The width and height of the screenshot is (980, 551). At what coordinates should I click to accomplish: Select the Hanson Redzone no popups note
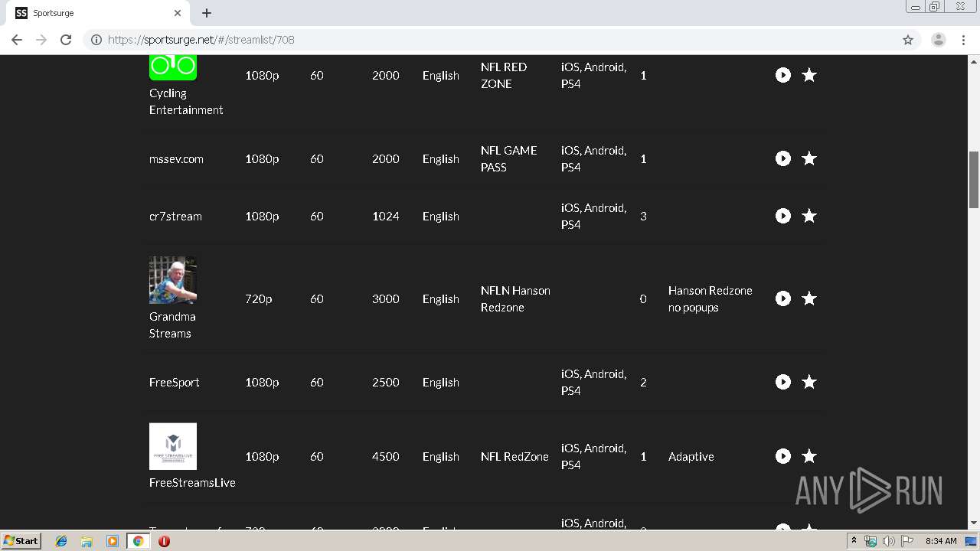(710, 298)
